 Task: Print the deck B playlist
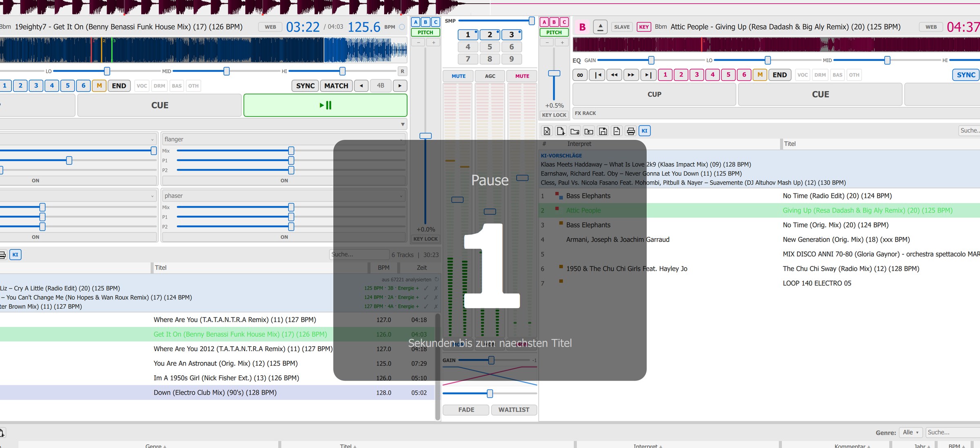(631, 131)
